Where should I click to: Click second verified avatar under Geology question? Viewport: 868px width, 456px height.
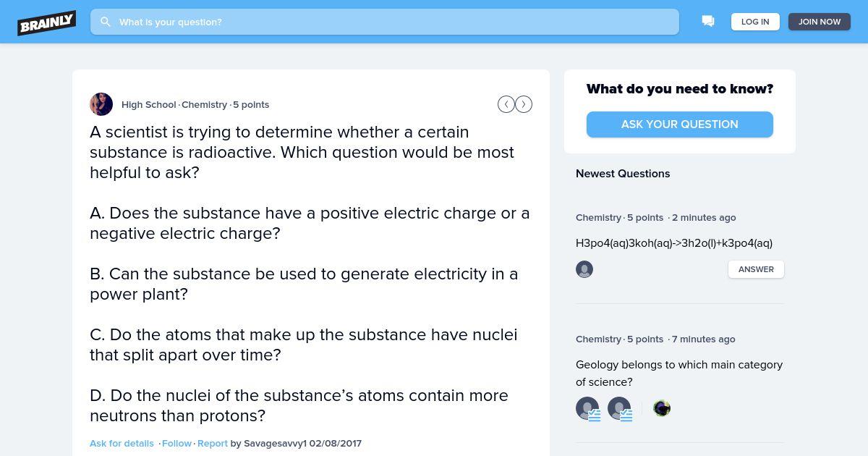(619, 408)
